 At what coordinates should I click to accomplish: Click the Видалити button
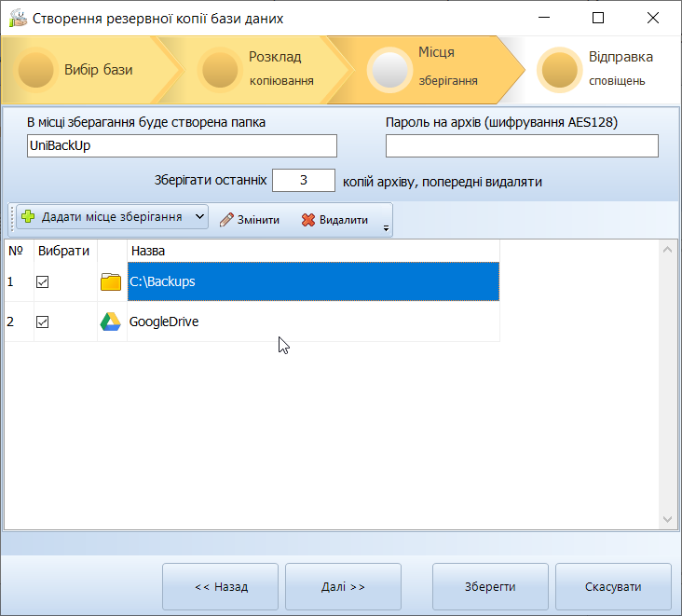click(x=334, y=220)
